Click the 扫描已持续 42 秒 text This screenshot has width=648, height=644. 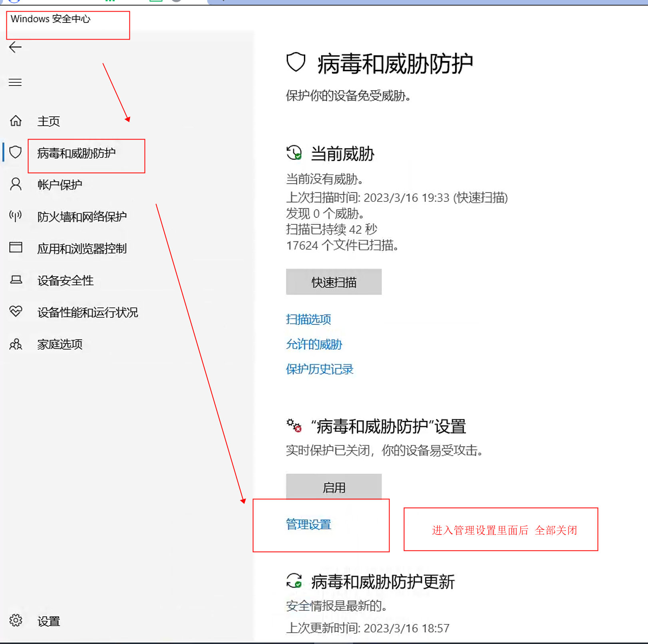332,229
